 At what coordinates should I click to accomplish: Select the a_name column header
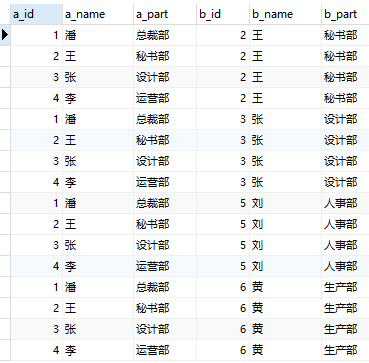98,14
